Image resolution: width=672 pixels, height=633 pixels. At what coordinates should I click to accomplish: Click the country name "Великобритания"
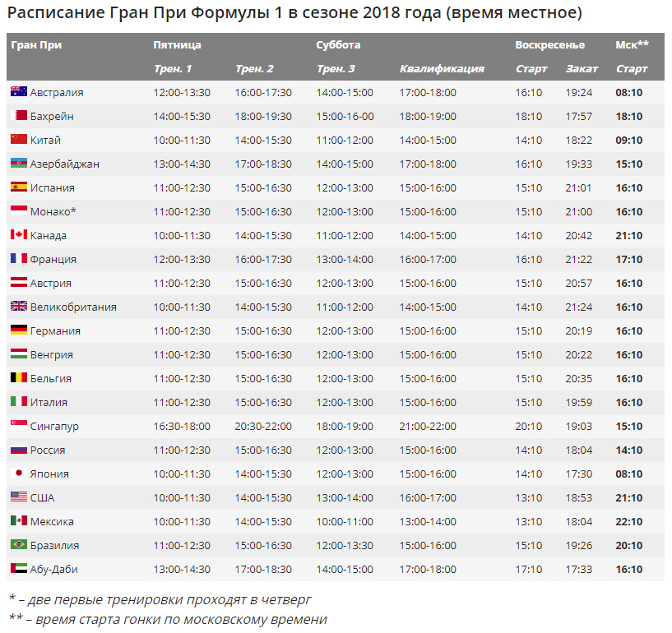pyautogui.click(x=73, y=307)
